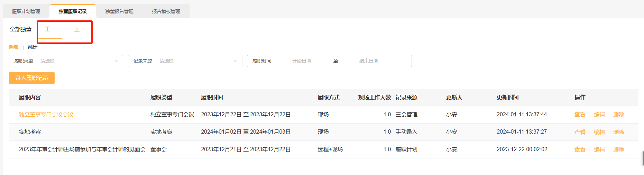
Task: Switch to the 履职计划管理 tab
Action: pyautogui.click(x=26, y=11)
